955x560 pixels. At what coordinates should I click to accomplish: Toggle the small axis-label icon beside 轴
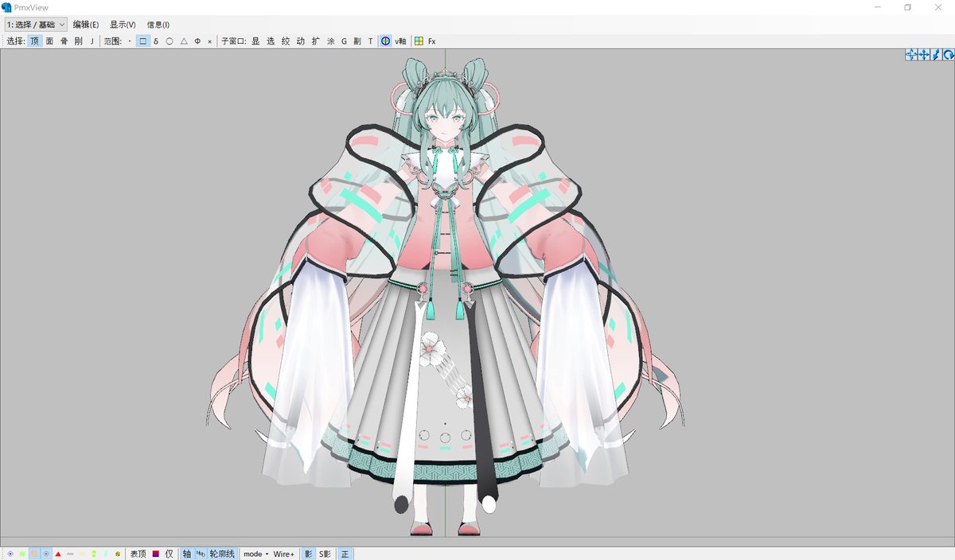(201, 554)
